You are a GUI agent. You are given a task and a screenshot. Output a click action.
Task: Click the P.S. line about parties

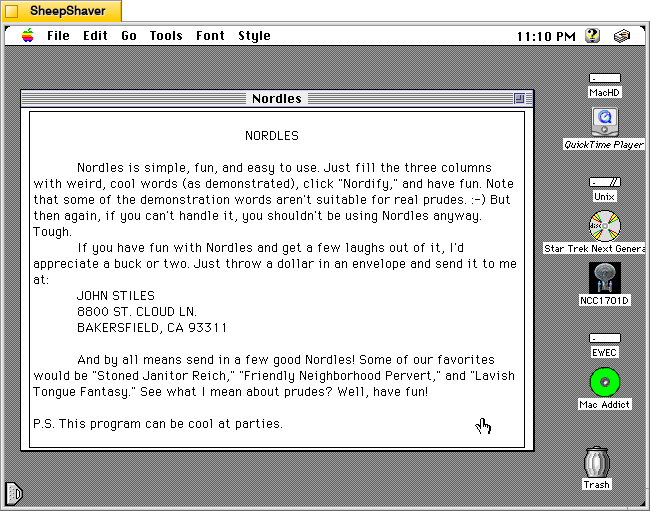coord(158,424)
